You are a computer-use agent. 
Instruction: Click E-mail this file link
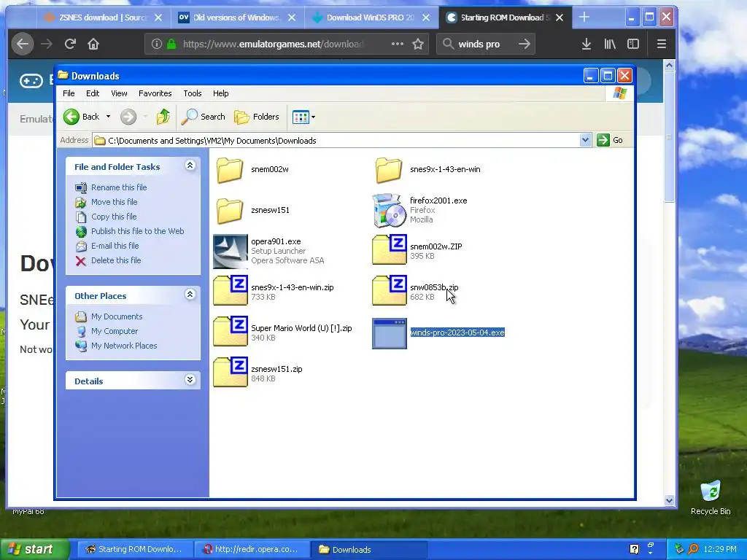pyautogui.click(x=115, y=246)
